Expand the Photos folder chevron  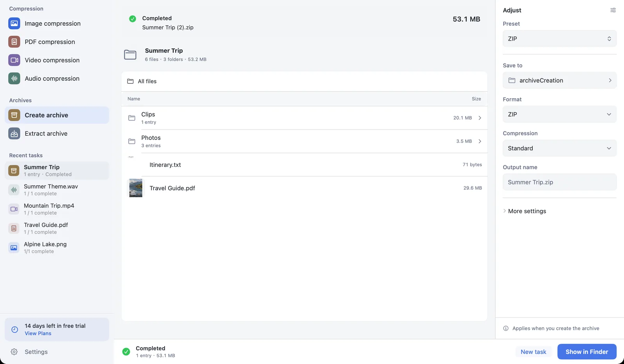[x=480, y=141]
